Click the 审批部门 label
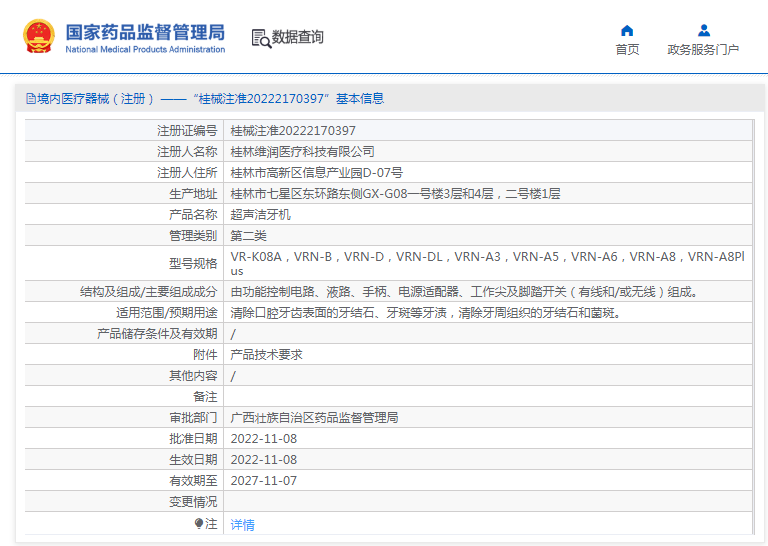768x546 pixels. (193, 418)
